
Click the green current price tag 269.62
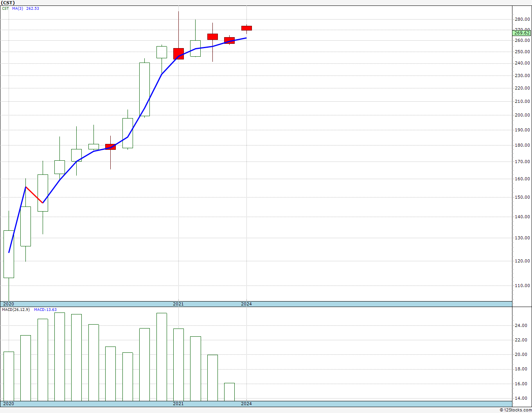[522, 33]
